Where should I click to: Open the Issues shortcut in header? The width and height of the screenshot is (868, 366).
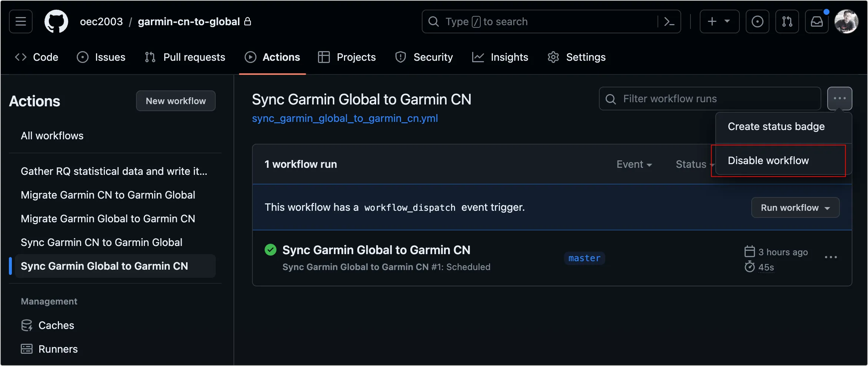[757, 21]
